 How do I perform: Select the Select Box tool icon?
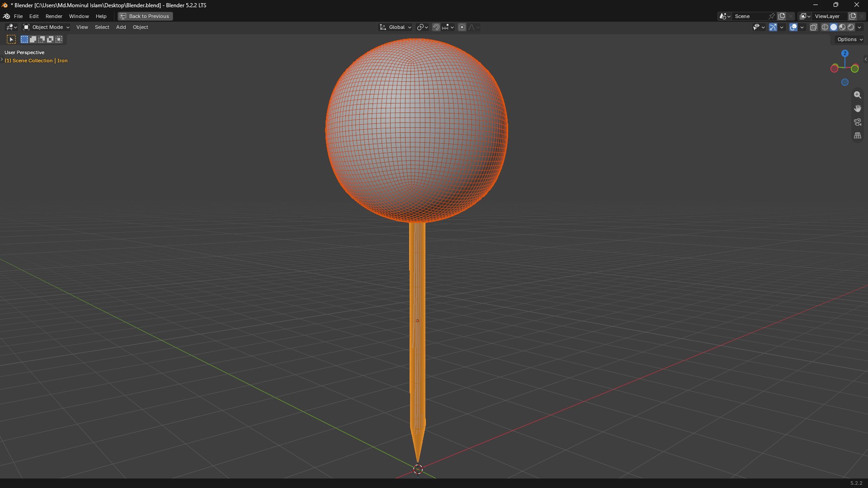pyautogui.click(x=11, y=40)
